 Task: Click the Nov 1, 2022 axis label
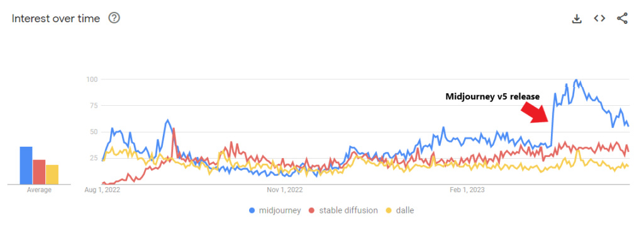284,190
